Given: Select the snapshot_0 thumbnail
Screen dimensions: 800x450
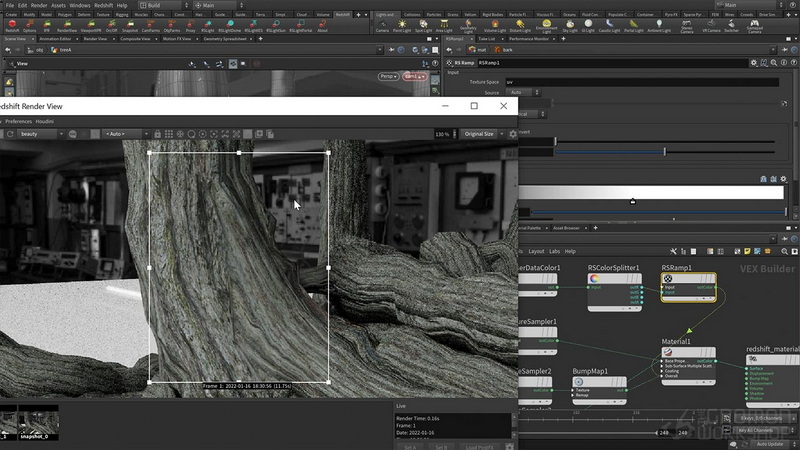Looking at the screenshot, I should pyautogui.click(x=38, y=423).
